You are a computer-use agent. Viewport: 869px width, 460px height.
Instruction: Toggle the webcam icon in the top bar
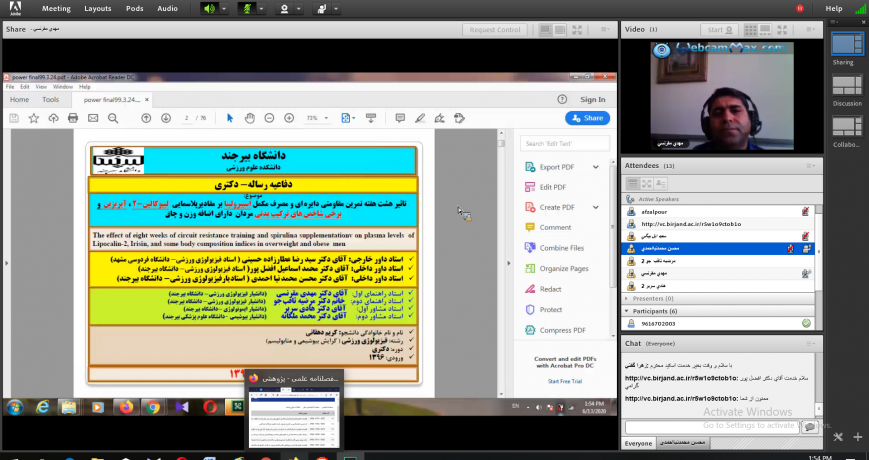286,8
